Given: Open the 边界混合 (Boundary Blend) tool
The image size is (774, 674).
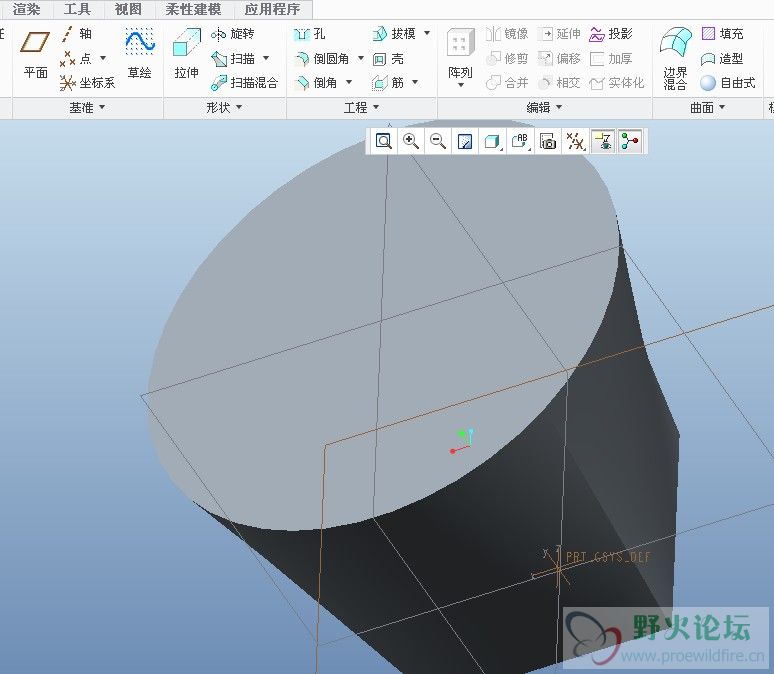Looking at the screenshot, I should [675, 58].
